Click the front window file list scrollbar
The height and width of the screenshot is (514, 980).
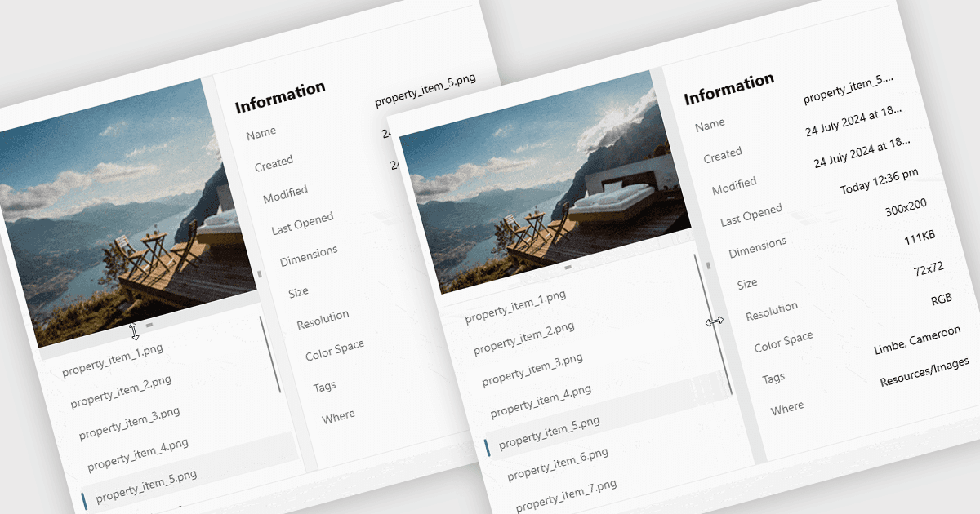tap(713, 325)
